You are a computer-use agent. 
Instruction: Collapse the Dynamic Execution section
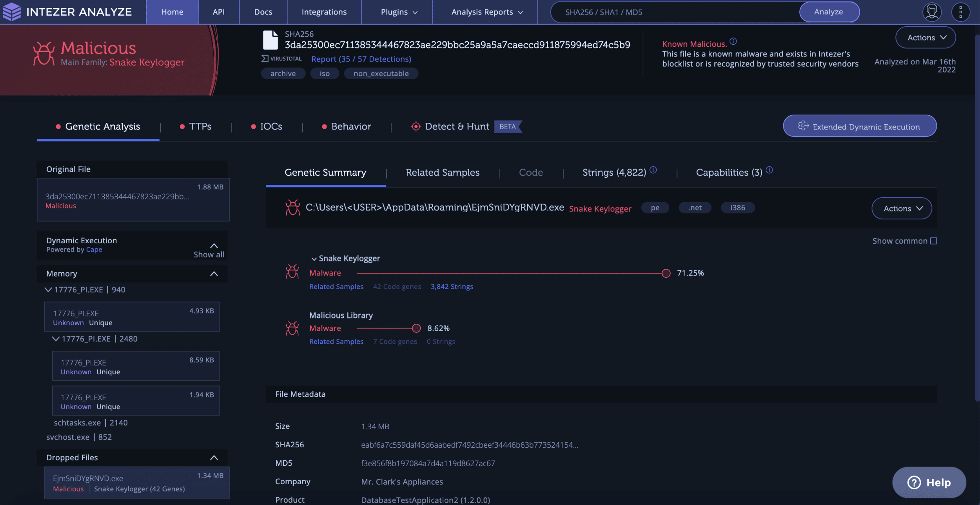pos(214,246)
